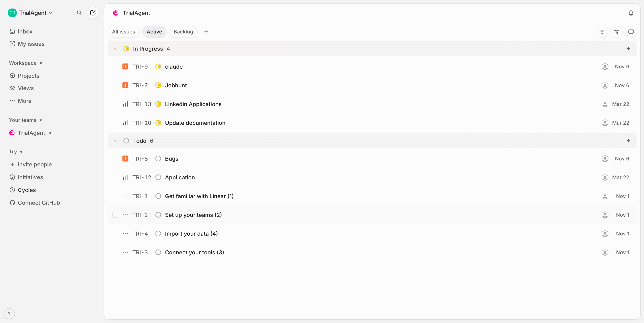Screen dimensions: 644x323
Task: Open the filter icon above the issue list
Action: (x=602, y=32)
